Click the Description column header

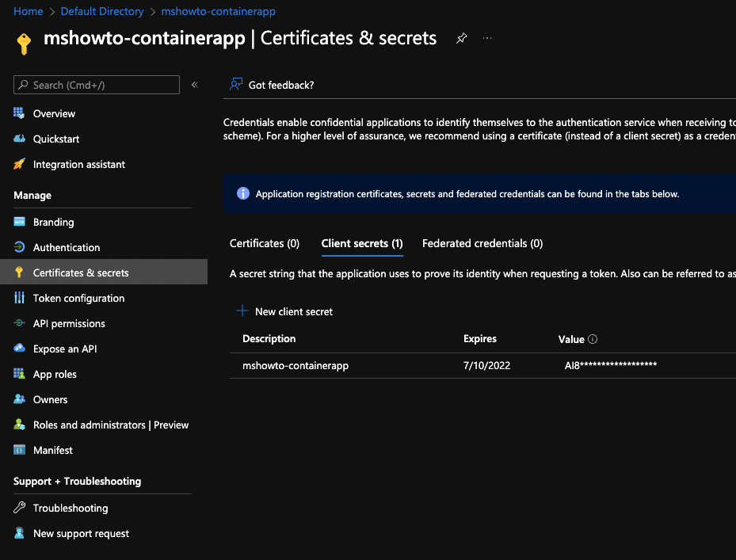pyautogui.click(x=269, y=339)
